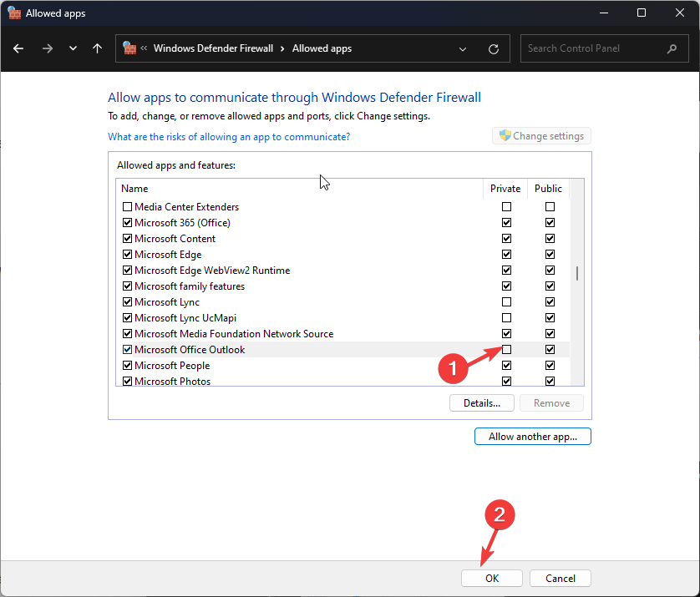Uncheck Private box for Microsoft People
Screen dimensions: 700x597
[x=506, y=365]
